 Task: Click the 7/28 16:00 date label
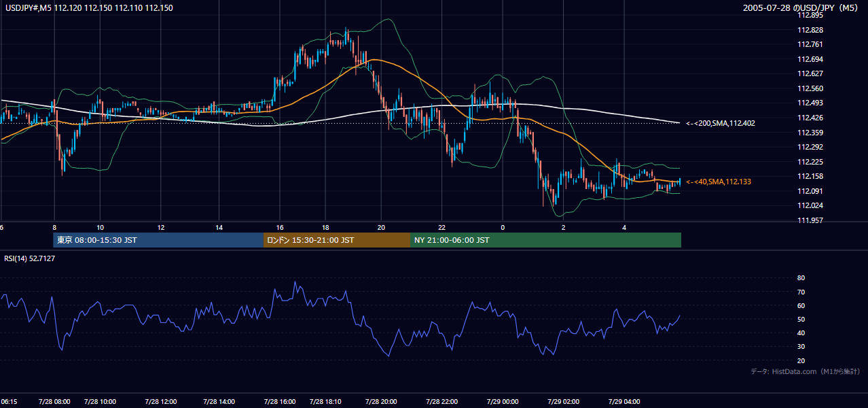[x=280, y=401]
